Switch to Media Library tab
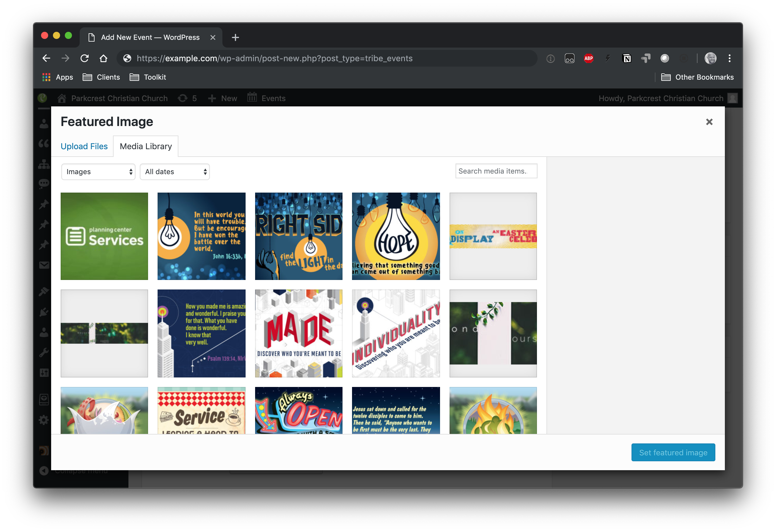Viewport: 776px width, 532px height. [x=146, y=146]
